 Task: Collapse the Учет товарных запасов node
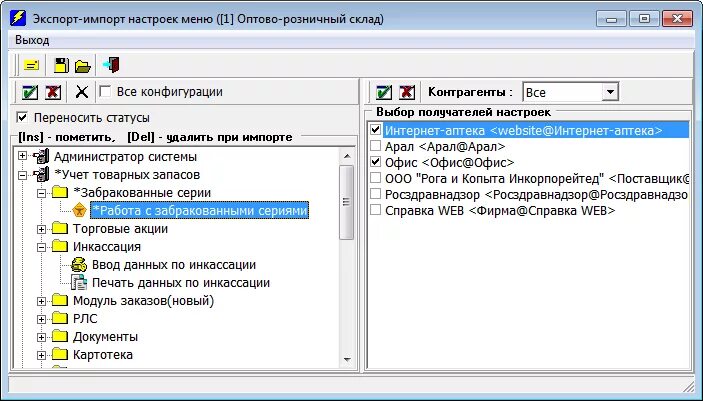tap(22, 175)
